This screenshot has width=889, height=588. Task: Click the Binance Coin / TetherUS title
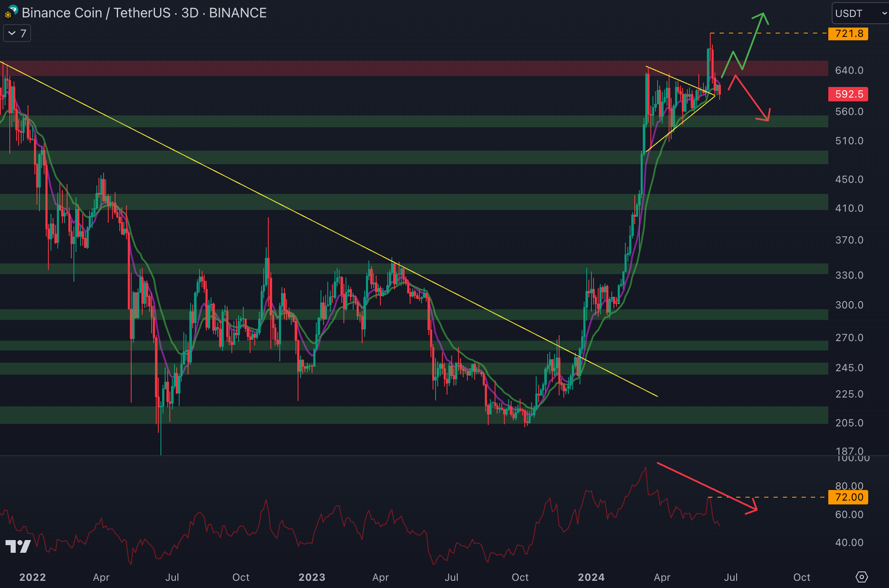(96, 13)
